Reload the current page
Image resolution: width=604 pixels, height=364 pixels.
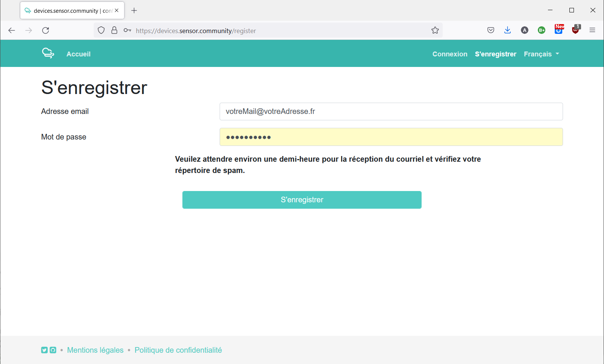(x=46, y=30)
